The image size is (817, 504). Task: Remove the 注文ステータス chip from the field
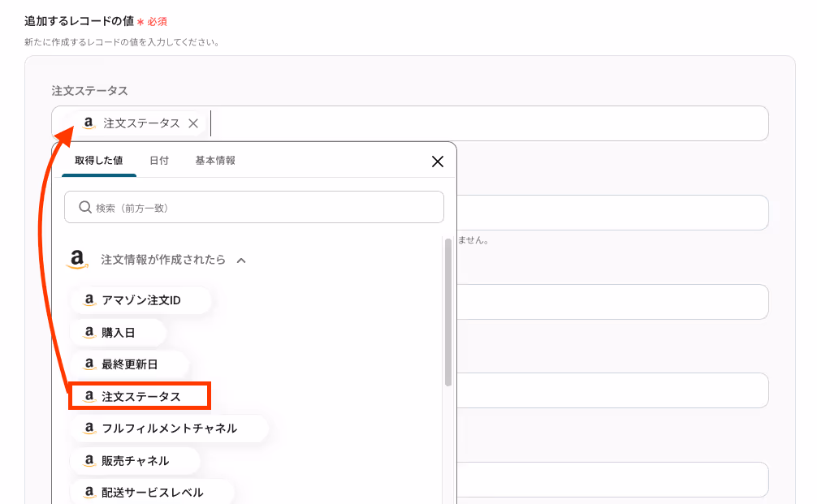click(x=193, y=123)
